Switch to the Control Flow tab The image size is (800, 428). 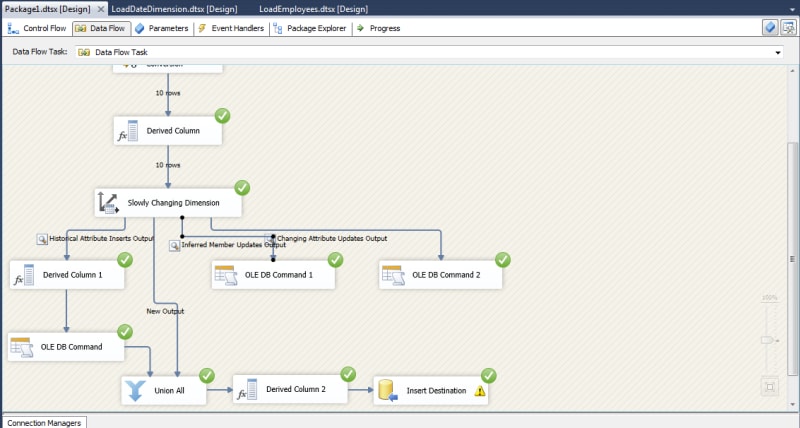coord(37,29)
